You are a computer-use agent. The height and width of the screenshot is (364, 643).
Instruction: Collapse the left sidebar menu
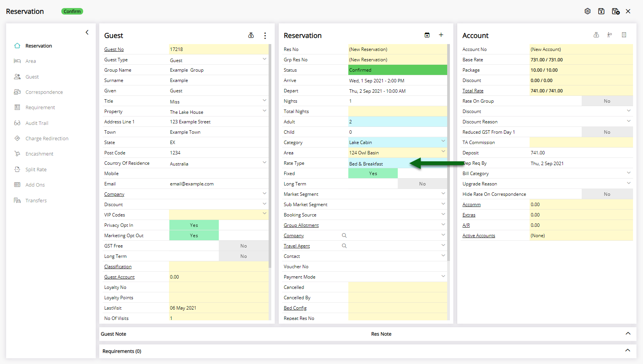click(87, 32)
